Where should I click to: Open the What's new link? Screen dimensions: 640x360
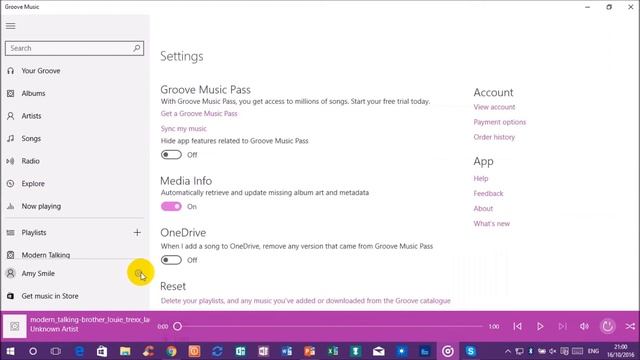491,224
